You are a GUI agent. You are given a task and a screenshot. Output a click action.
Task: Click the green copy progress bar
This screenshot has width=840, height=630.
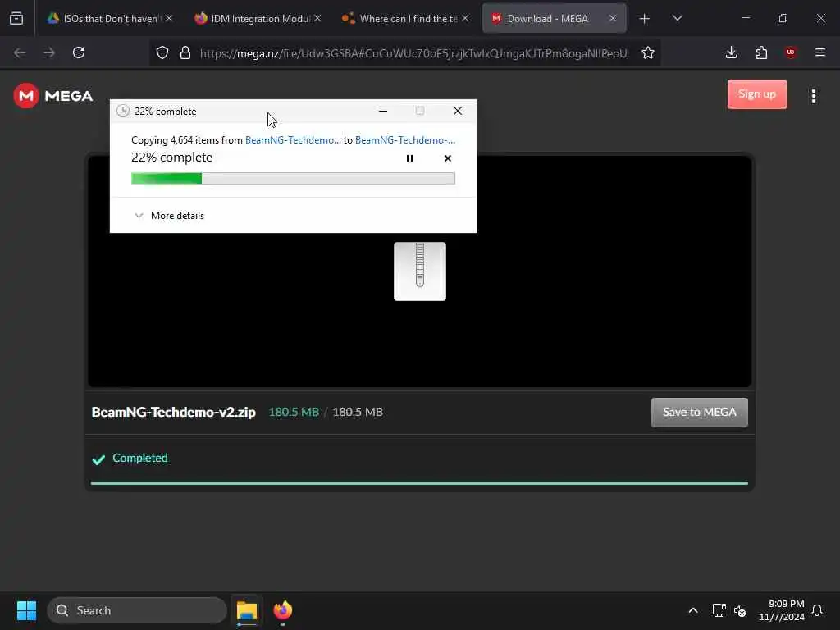coord(293,178)
